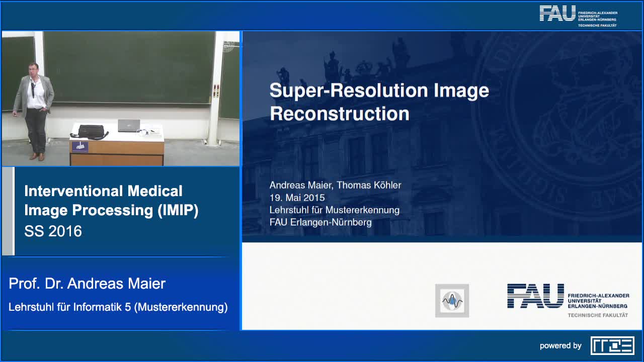Click the name Prof. Dr. Andreas Maier
The image size is (644, 362).
(87, 284)
